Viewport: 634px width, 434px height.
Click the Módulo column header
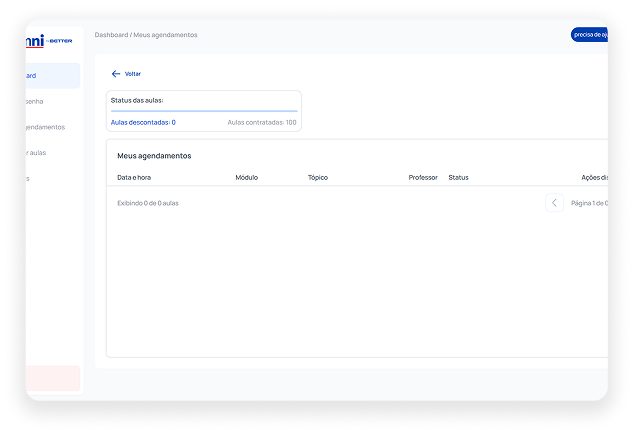click(246, 177)
